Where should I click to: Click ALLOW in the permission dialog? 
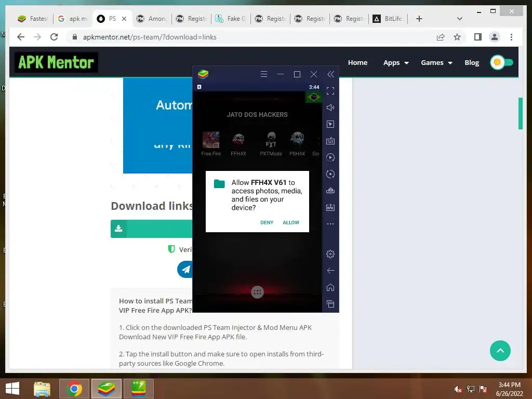(x=291, y=222)
